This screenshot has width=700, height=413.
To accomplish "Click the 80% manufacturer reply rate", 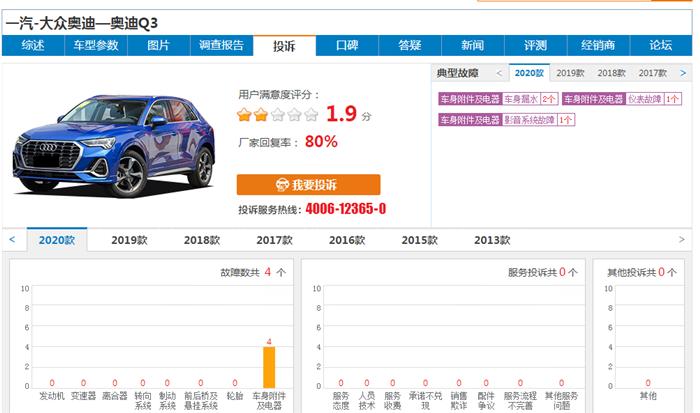I will tap(321, 142).
